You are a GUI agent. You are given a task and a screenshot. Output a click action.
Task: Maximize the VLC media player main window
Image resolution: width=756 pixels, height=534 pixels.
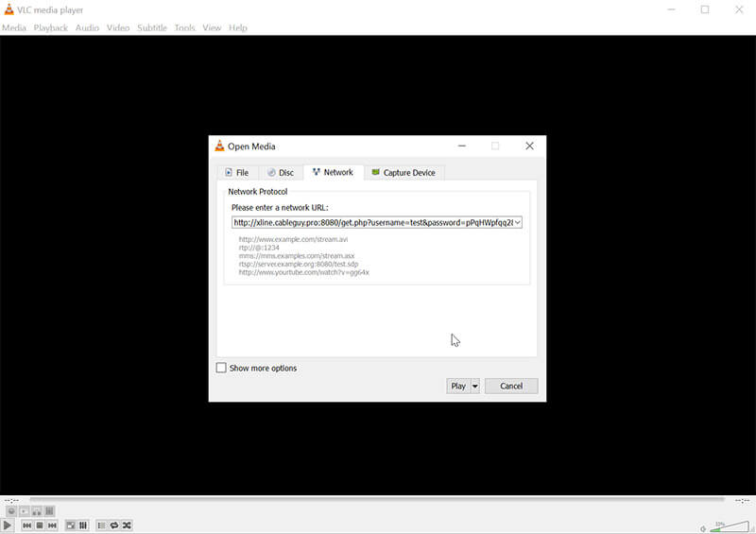click(x=705, y=9)
